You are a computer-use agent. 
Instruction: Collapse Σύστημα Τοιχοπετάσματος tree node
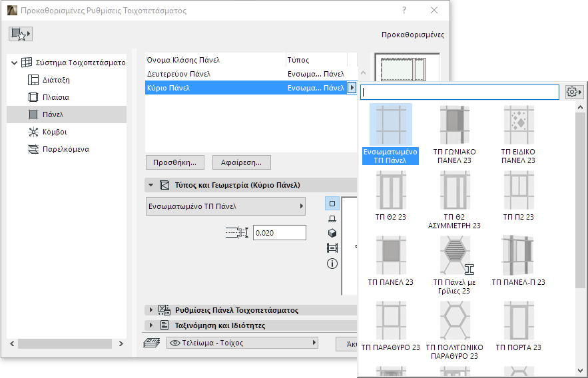[x=14, y=63]
